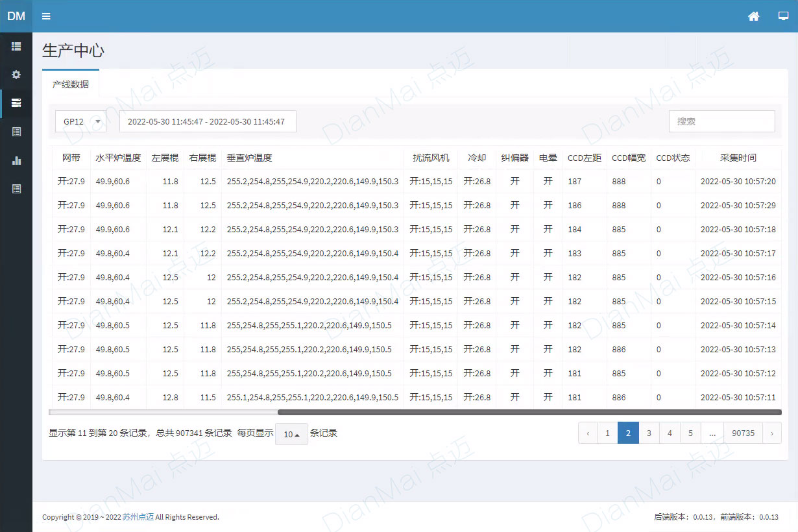Go to page 3 of the table

click(x=649, y=433)
